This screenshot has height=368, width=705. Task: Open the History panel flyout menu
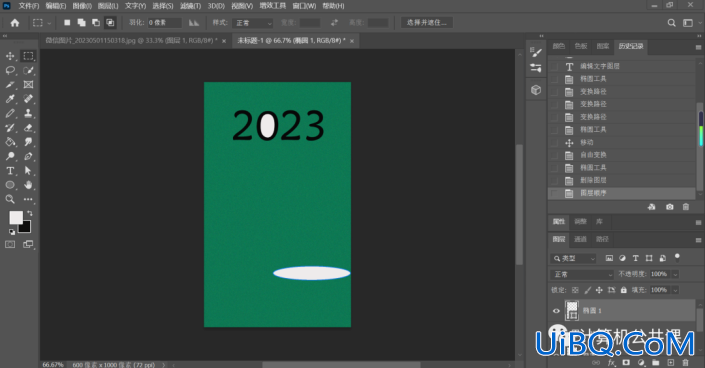click(698, 47)
